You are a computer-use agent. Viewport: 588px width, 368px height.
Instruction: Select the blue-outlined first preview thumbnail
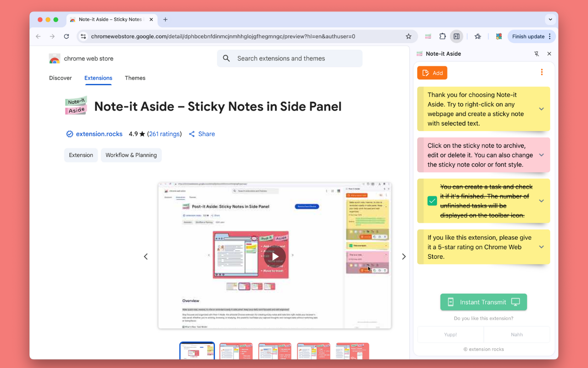point(197,351)
